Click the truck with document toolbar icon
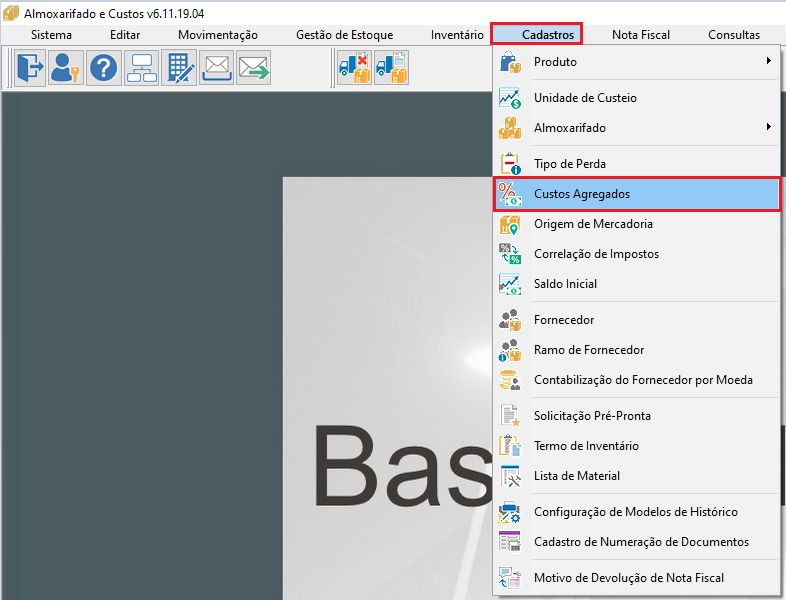Image resolution: width=786 pixels, height=600 pixels. pyautogui.click(x=391, y=68)
